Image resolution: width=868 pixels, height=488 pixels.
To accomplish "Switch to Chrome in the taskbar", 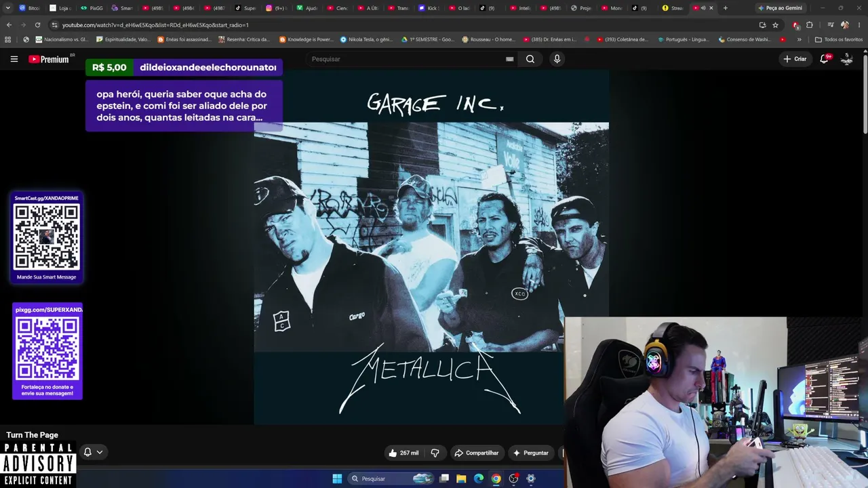I will point(496,479).
